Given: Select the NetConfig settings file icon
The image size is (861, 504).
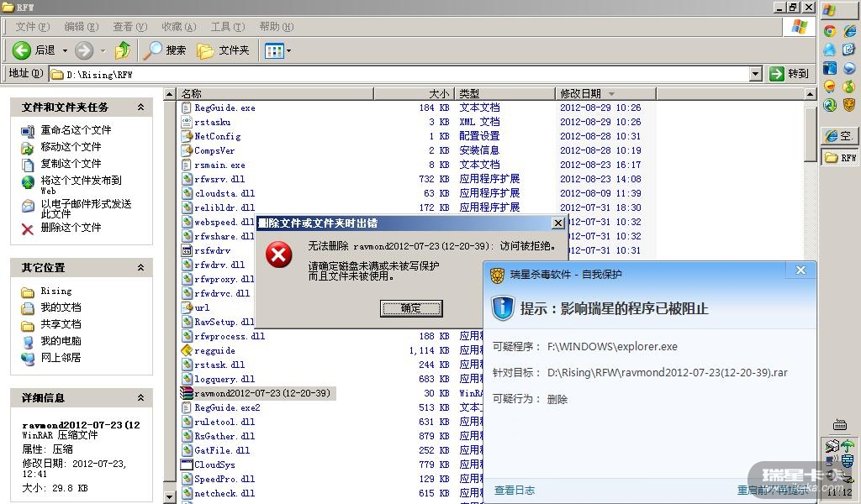Looking at the screenshot, I should point(187,136).
